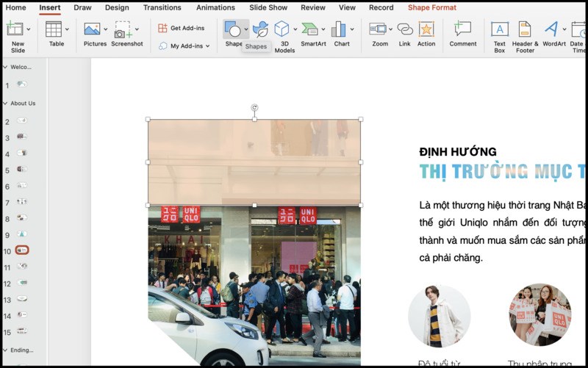The height and width of the screenshot is (368, 588).
Task: Select the circular photo of man in jacket
Action: (439, 316)
